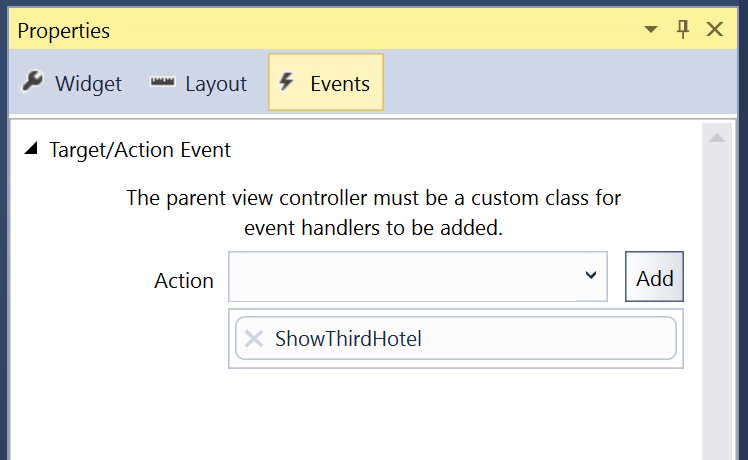Switch to the Layout tab
748x460 pixels.
pyautogui.click(x=198, y=83)
